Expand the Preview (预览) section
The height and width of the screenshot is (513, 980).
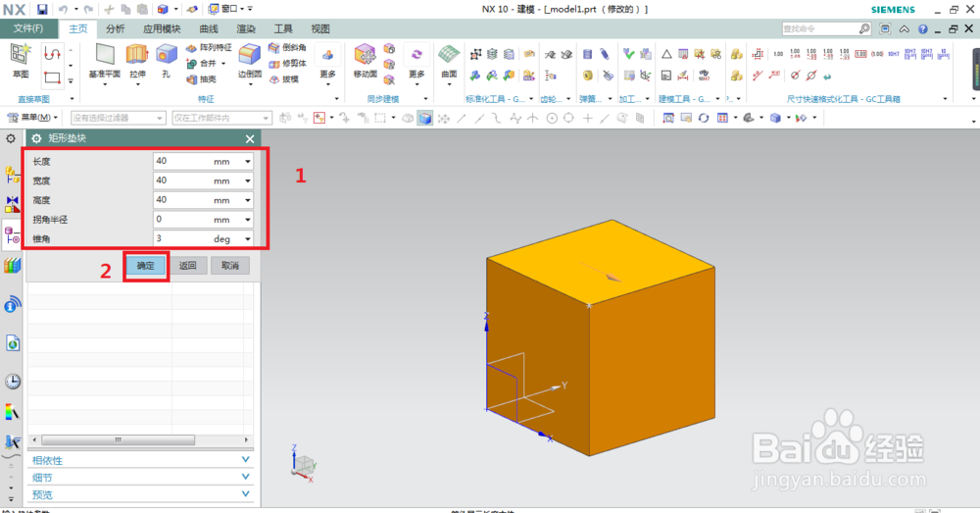click(140, 494)
